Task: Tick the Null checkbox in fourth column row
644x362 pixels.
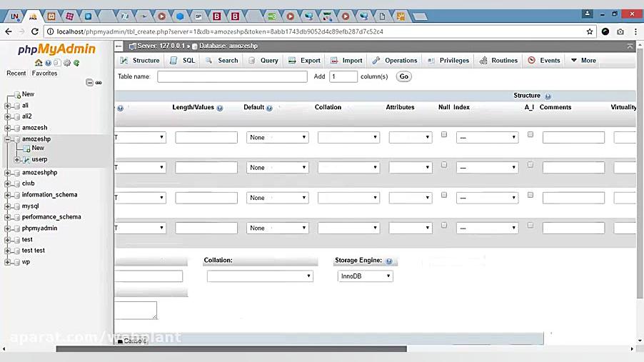Action: click(x=444, y=225)
